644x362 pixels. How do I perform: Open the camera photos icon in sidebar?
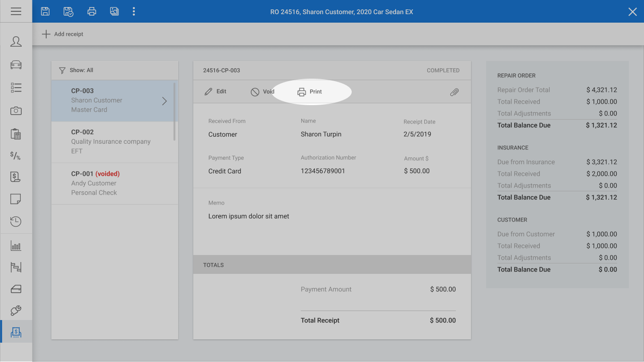click(x=16, y=111)
